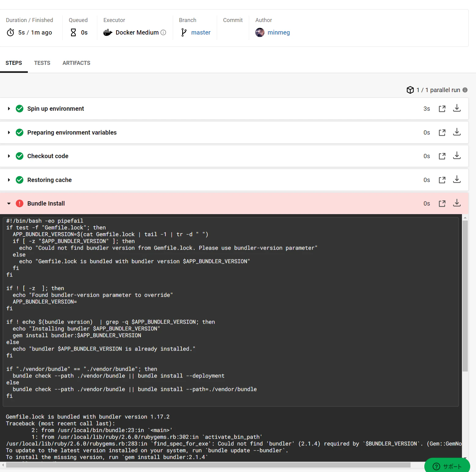Viewport: 476px width, 472px height.
Task: Open the master branch link
Action: pyautogui.click(x=201, y=32)
